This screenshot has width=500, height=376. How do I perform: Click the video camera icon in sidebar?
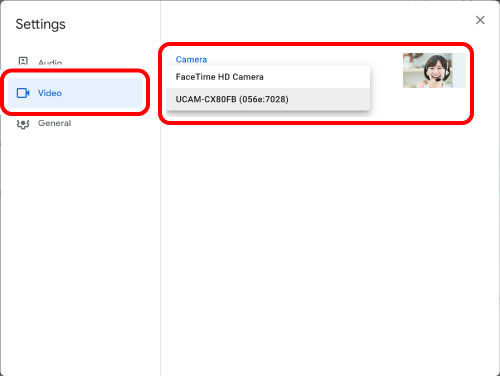[23, 93]
